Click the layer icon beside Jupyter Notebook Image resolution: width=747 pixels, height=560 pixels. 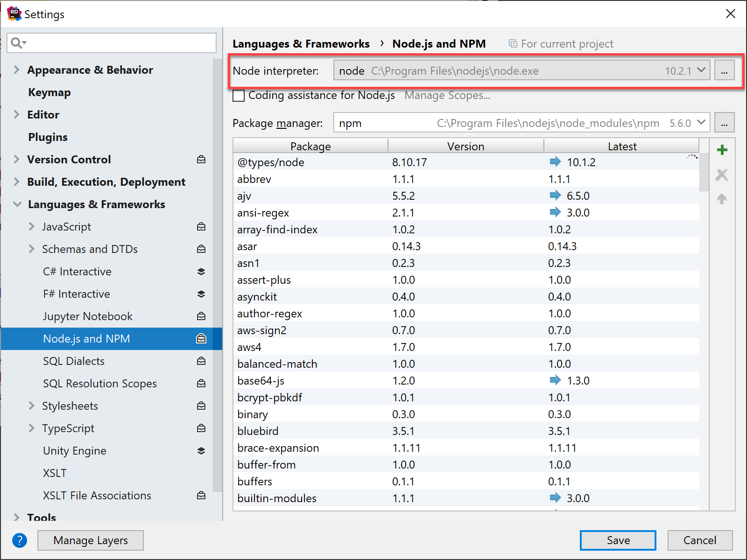(201, 316)
